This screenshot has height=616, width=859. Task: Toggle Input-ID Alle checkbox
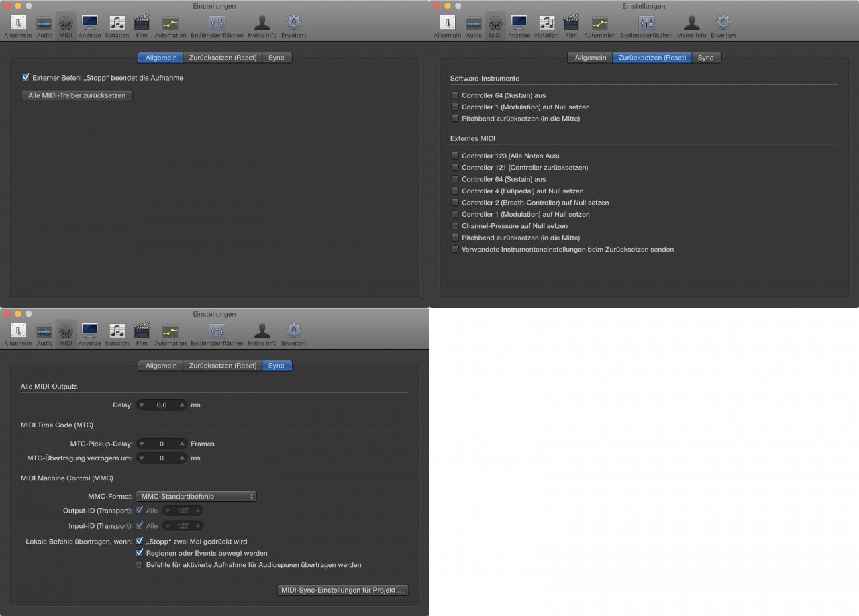[140, 527]
